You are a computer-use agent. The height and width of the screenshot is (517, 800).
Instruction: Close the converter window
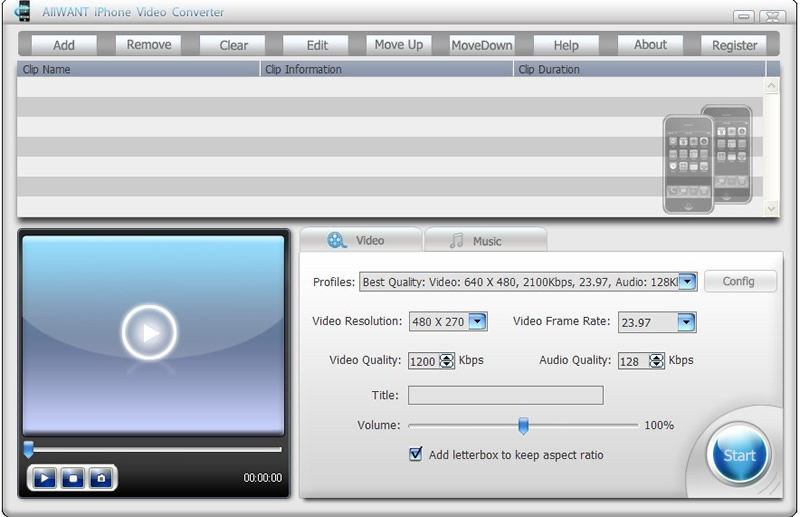[772, 16]
